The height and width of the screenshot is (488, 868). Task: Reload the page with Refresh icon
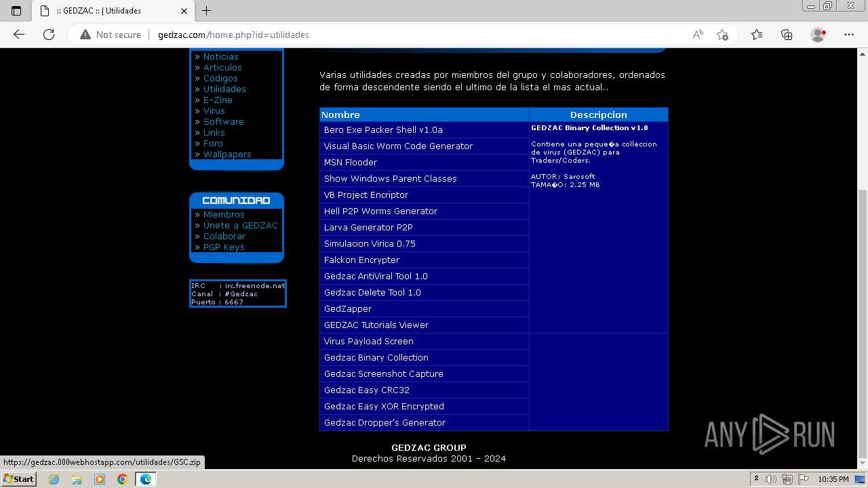[x=49, y=35]
